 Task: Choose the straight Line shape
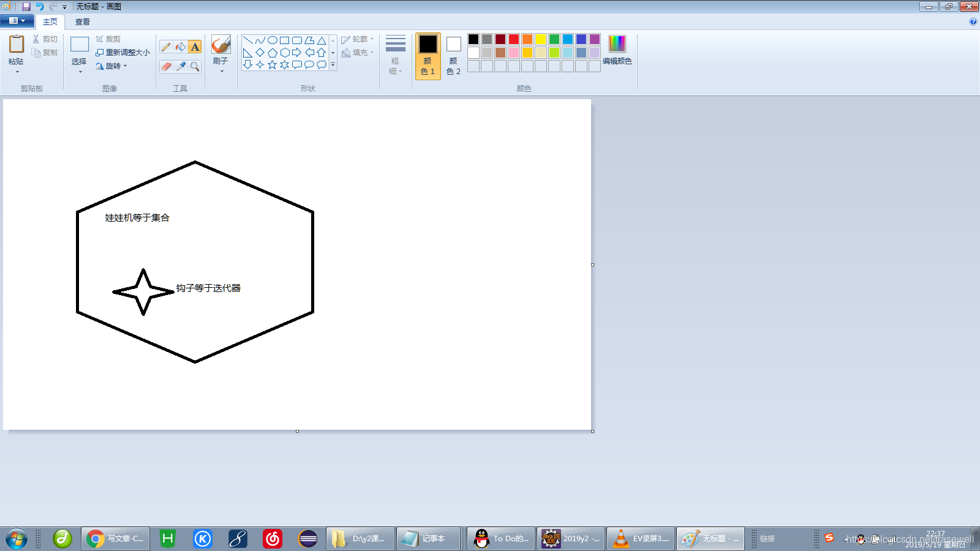tap(248, 40)
